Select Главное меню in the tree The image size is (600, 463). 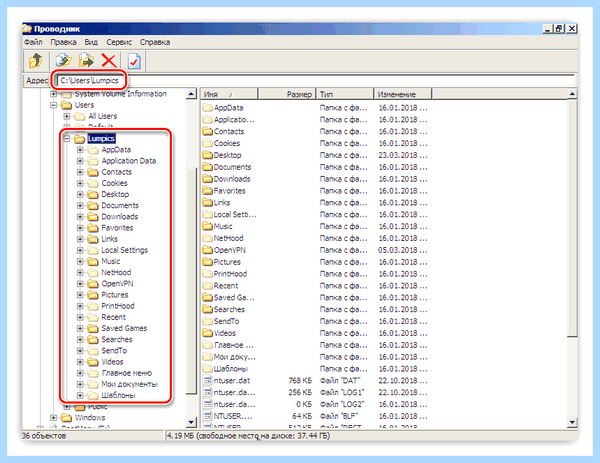click(127, 373)
